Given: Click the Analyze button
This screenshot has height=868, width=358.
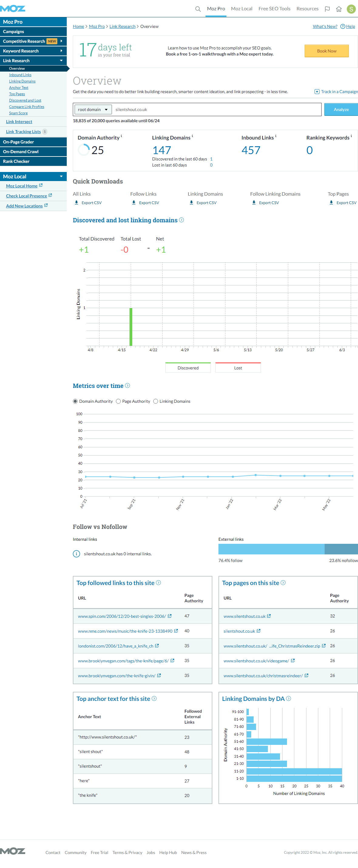Looking at the screenshot, I should pyautogui.click(x=341, y=109).
